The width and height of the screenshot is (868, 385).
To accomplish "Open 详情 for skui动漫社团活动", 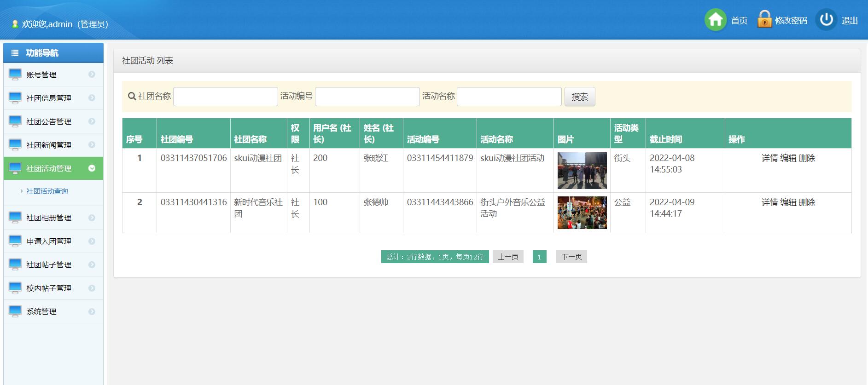I will pos(769,158).
